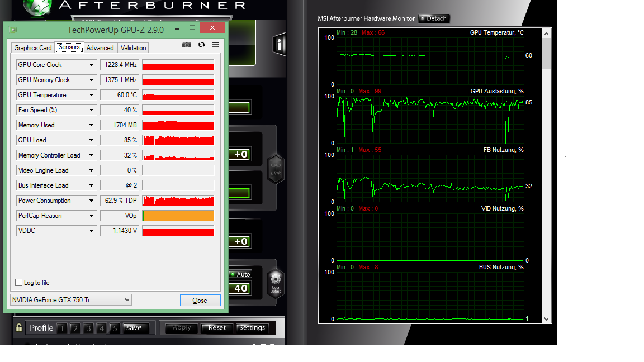Expand the Memory Controller Load dropdown

click(x=91, y=155)
